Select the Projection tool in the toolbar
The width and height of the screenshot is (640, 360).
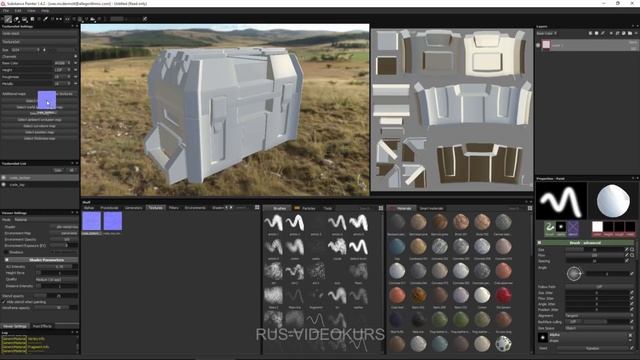pyautogui.click(x=24, y=19)
